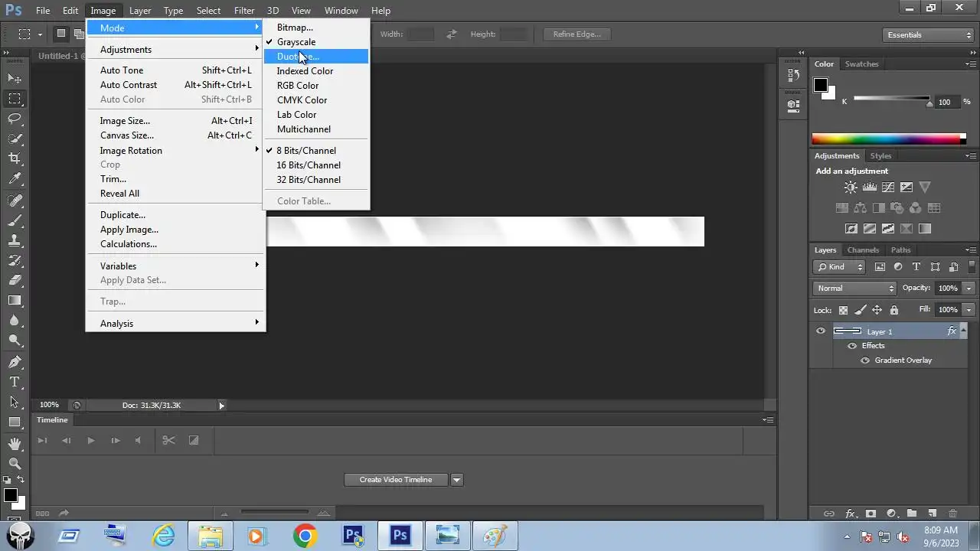Choose RGB Color mode
Image resolution: width=980 pixels, height=551 pixels.
point(317,86)
